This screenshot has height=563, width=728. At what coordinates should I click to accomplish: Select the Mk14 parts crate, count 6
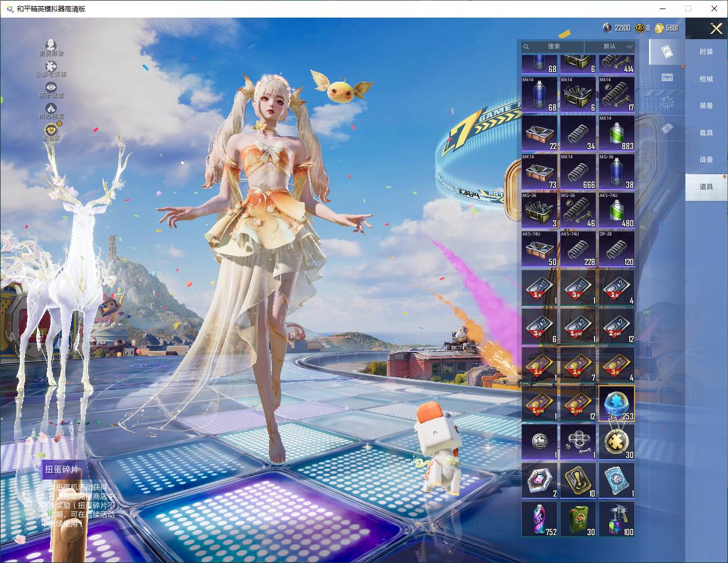(578, 94)
